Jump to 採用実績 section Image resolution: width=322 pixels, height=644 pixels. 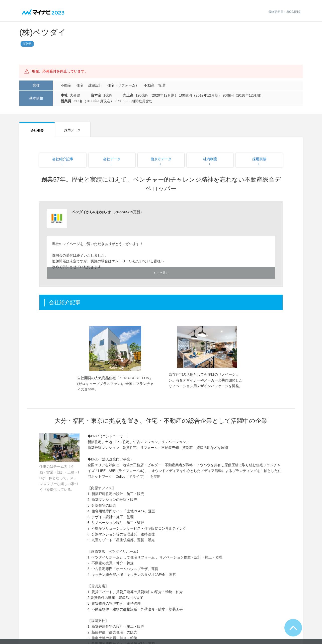(x=259, y=160)
